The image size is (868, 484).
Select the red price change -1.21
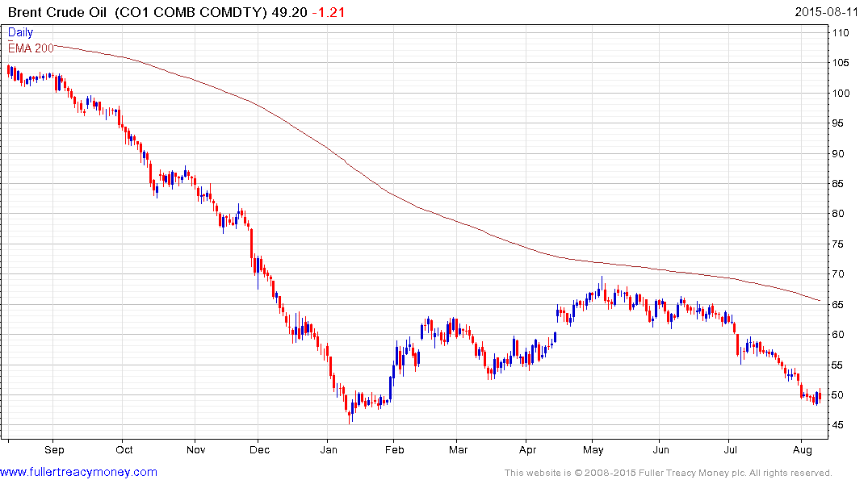point(329,12)
